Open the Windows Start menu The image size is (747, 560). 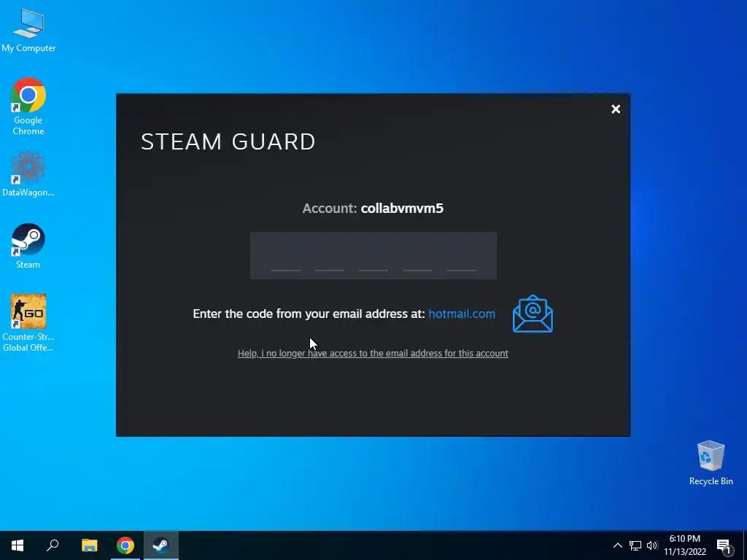point(18,545)
